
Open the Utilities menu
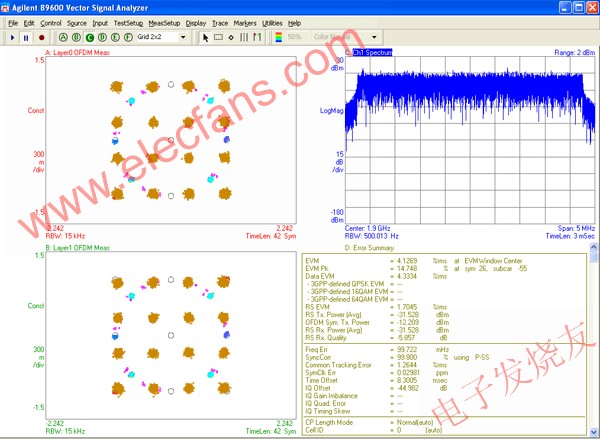point(272,22)
